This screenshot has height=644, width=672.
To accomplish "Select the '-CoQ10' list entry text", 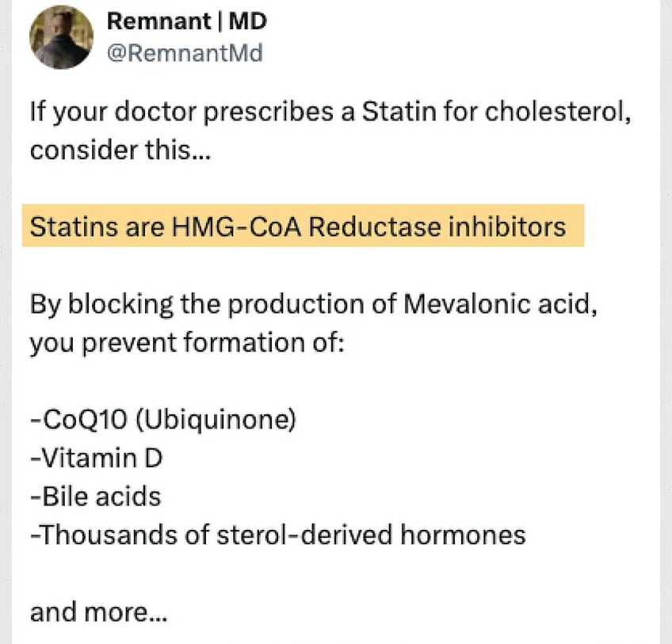I will click(79, 419).
